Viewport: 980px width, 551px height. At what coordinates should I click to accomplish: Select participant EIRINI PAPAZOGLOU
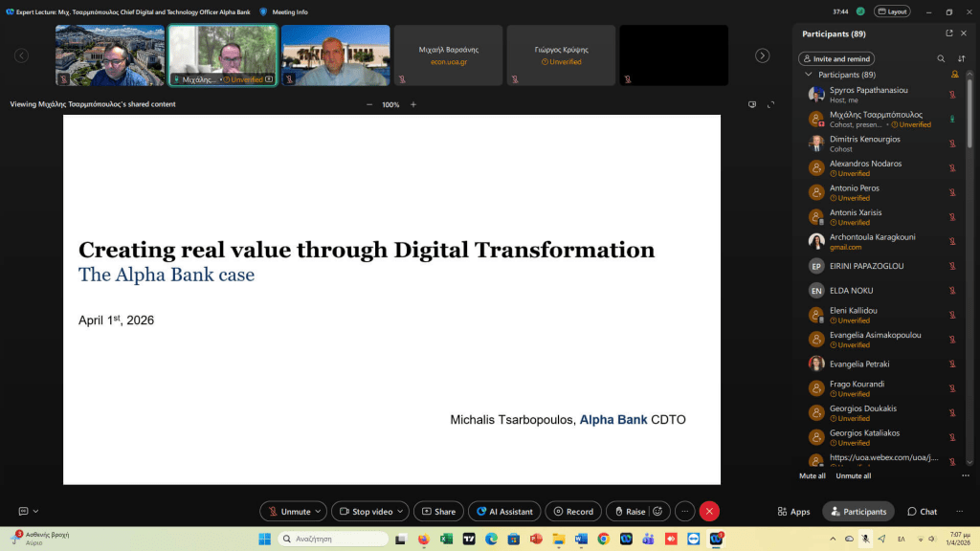(x=881, y=266)
